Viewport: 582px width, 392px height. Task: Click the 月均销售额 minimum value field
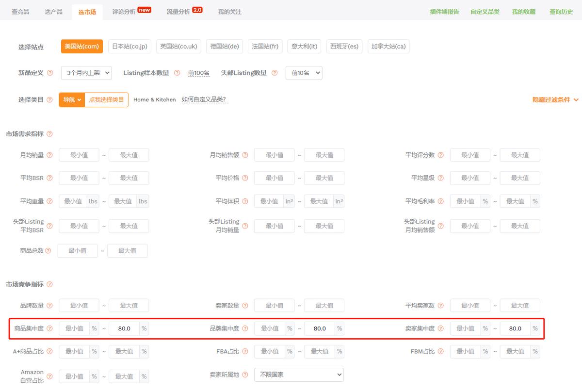tap(274, 155)
